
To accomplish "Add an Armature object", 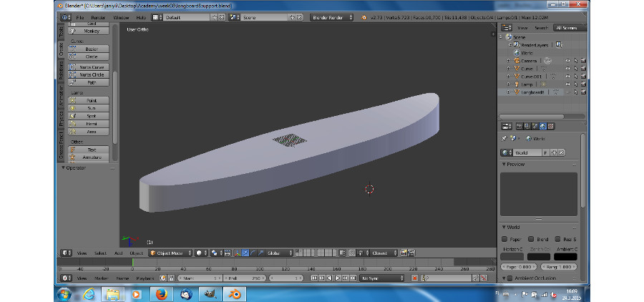I will (89, 157).
